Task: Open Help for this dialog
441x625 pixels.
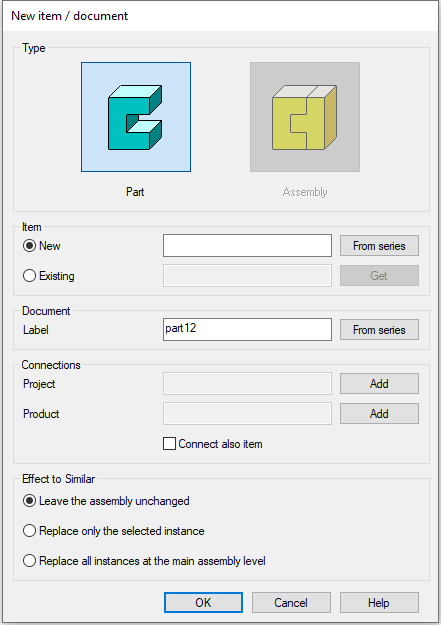Action: [x=379, y=602]
